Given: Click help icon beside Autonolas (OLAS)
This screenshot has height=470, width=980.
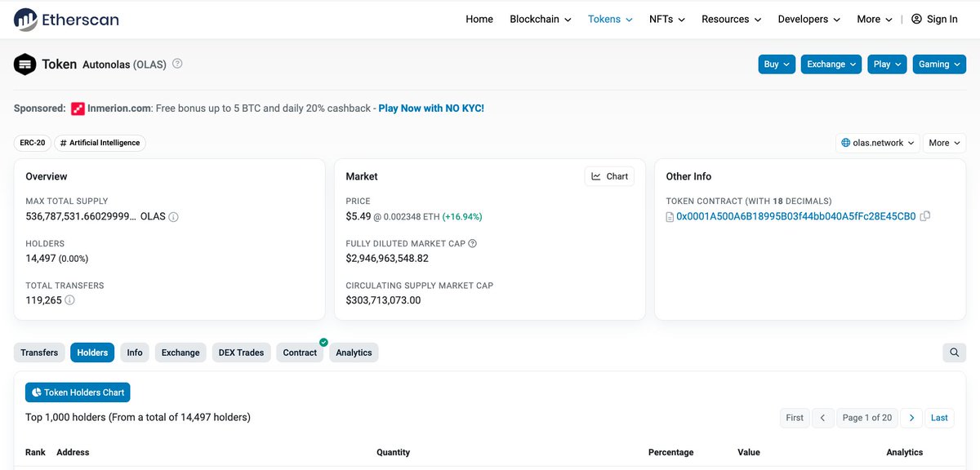Looking at the screenshot, I should [x=177, y=64].
